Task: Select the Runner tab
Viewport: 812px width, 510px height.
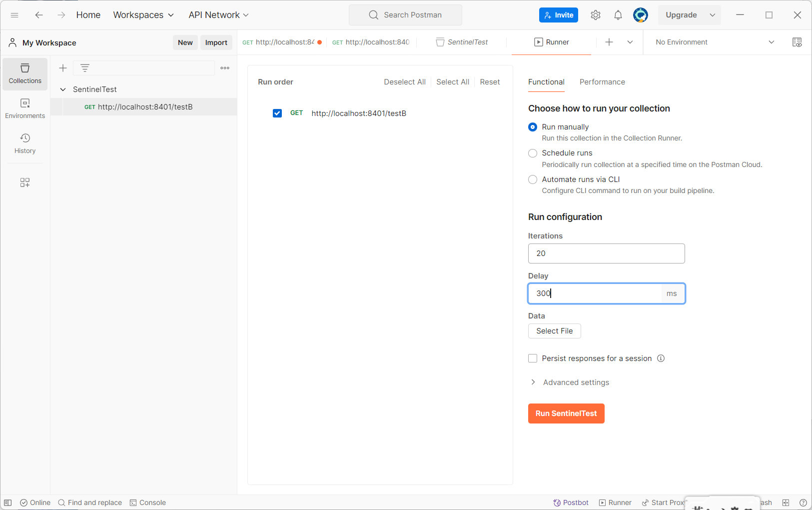Action: pos(552,42)
